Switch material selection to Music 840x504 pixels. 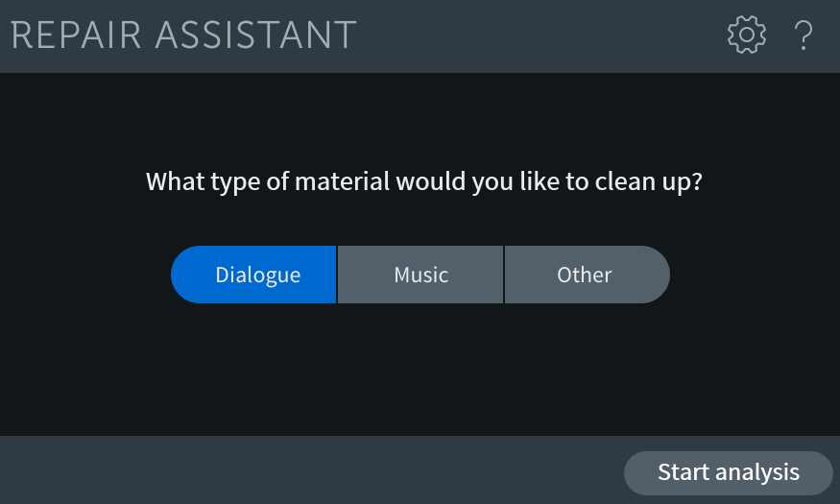point(420,275)
